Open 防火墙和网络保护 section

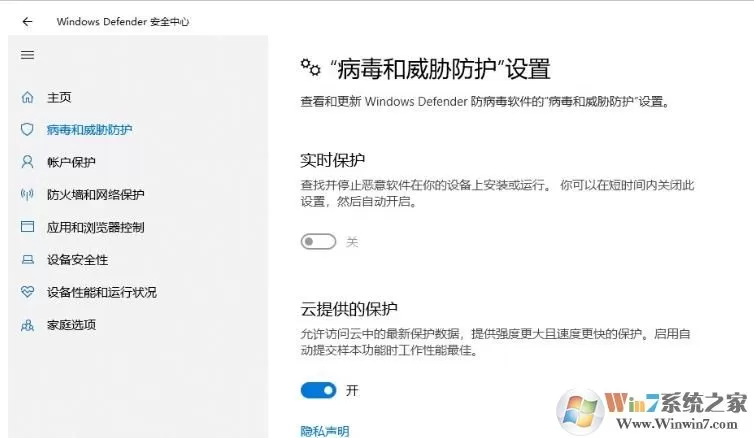[x=95, y=194]
